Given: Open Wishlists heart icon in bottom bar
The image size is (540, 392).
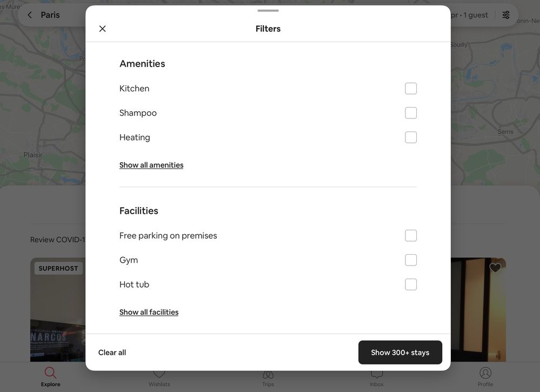Looking at the screenshot, I should (x=159, y=375).
